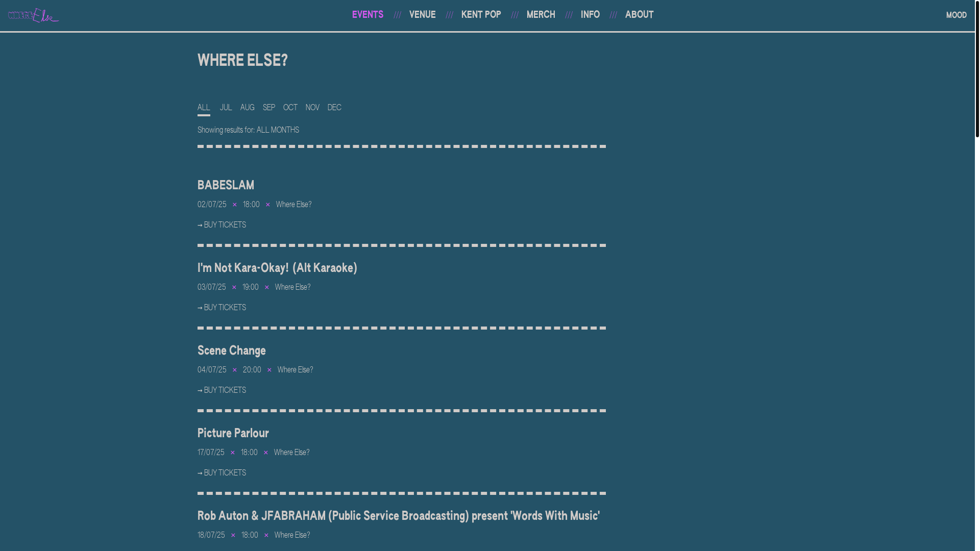Viewport: 980px width, 551px height.
Task: Buy tickets for BABESLAM
Action: click(x=222, y=225)
